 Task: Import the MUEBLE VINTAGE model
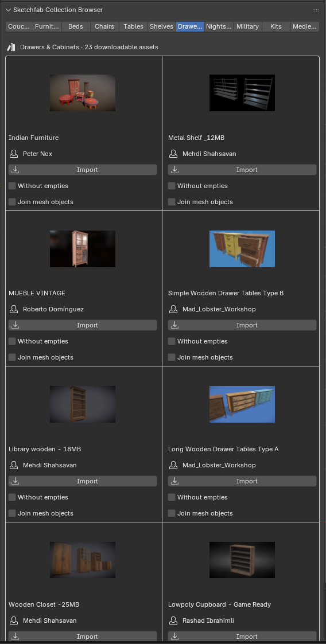click(x=83, y=325)
